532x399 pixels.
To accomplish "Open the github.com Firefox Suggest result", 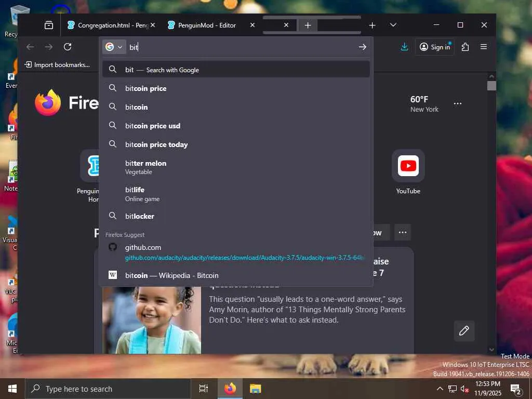I will pyautogui.click(x=236, y=252).
